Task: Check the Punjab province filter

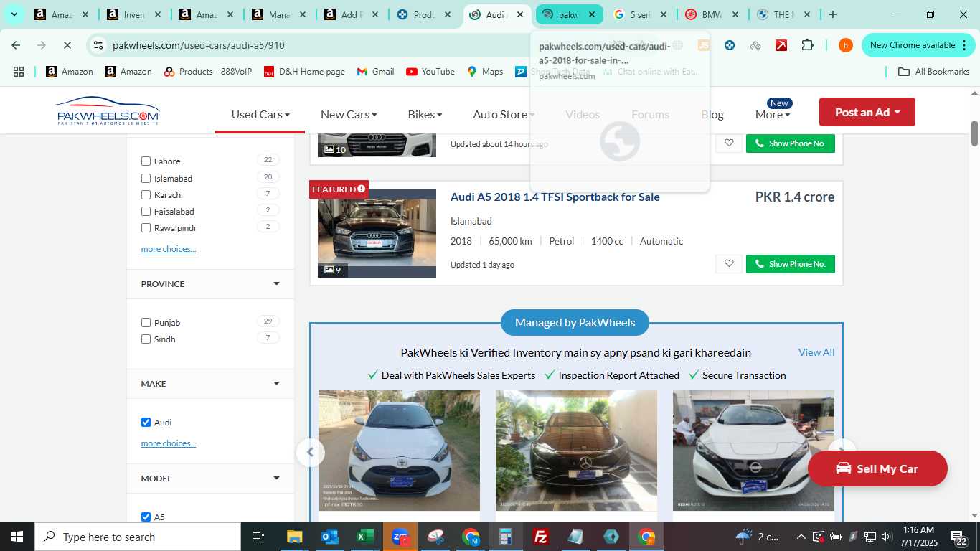Action: pos(146,323)
